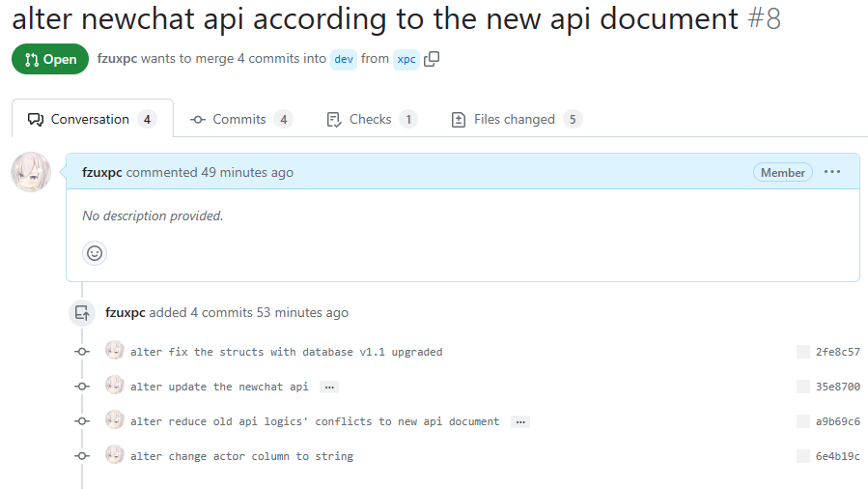View commit 35e8700
The height and width of the screenshot is (489, 868).
[x=837, y=387]
